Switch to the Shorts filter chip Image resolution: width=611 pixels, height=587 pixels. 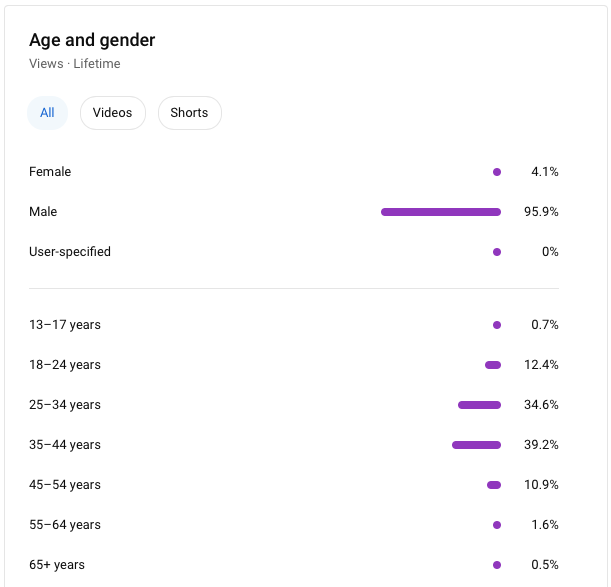[189, 113]
